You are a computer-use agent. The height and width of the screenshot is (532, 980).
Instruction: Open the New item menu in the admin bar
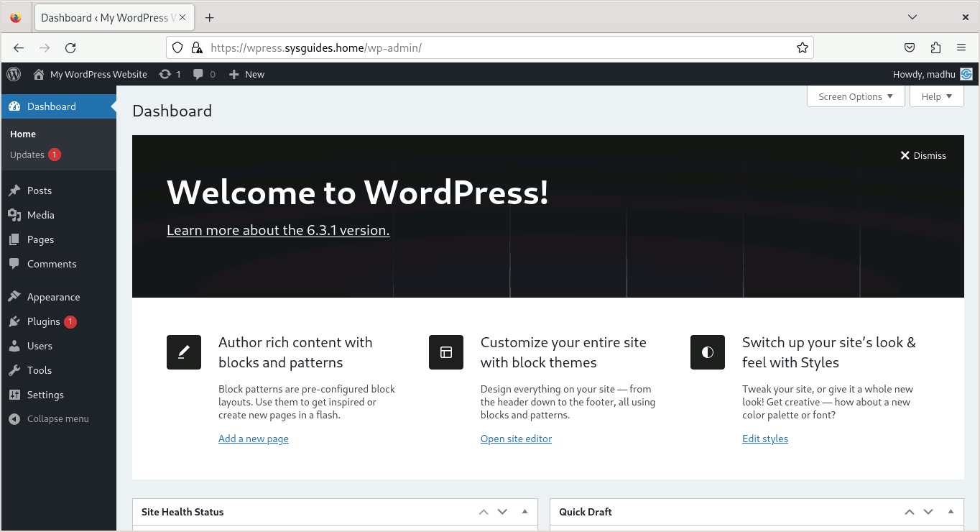pyautogui.click(x=246, y=74)
